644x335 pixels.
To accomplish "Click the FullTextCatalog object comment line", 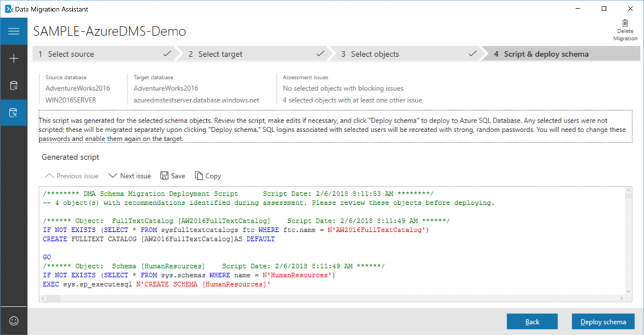I will pyautogui.click(x=246, y=221).
